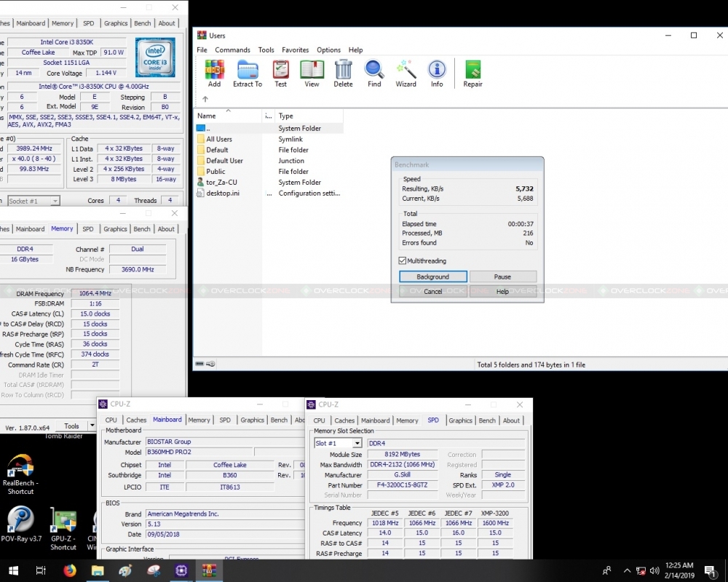Open the Windows Start button
This screenshot has width=728, height=582.
[x=13, y=570]
